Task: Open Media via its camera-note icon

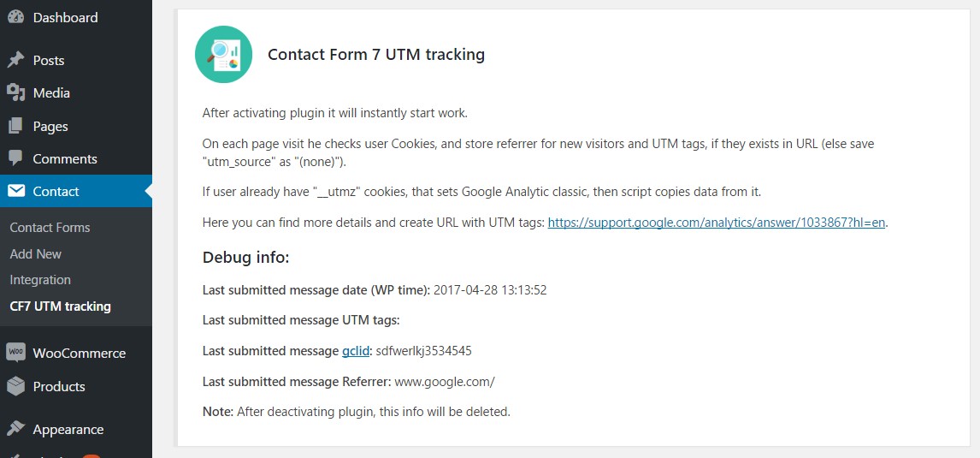Action: pos(15,92)
